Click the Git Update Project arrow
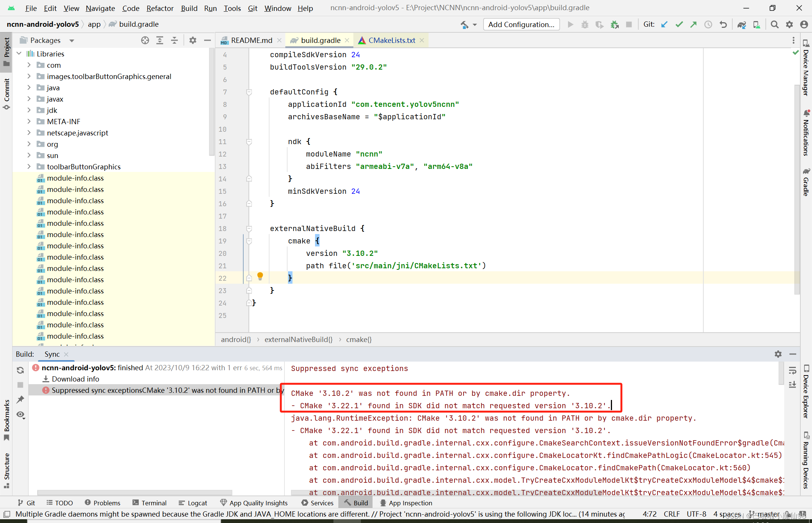Image resolution: width=812 pixels, height=523 pixels. (664, 25)
